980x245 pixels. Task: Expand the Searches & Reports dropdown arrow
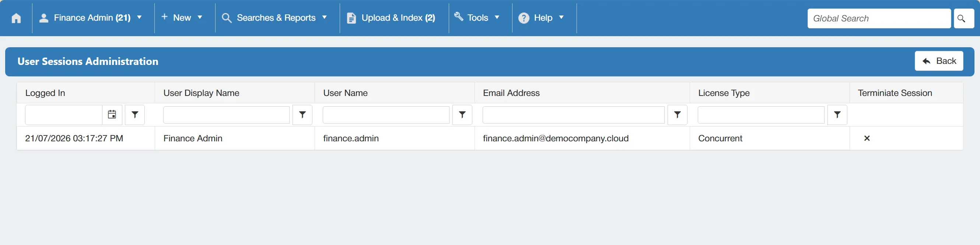(x=325, y=18)
